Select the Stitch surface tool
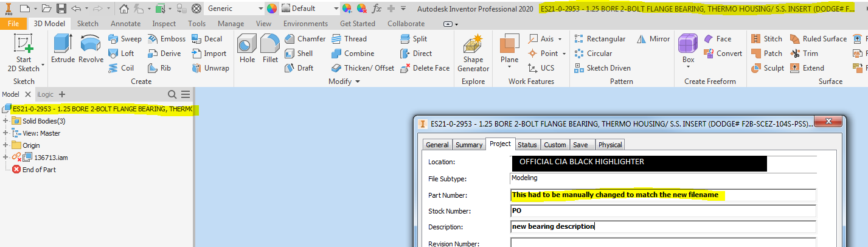Image resolution: width=868 pixels, height=247 pixels. [x=766, y=38]
